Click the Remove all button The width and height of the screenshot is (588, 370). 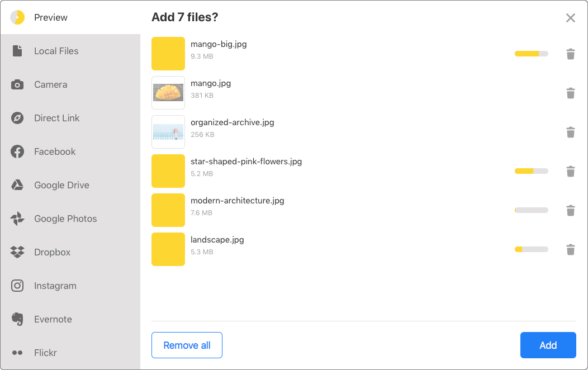187,345
